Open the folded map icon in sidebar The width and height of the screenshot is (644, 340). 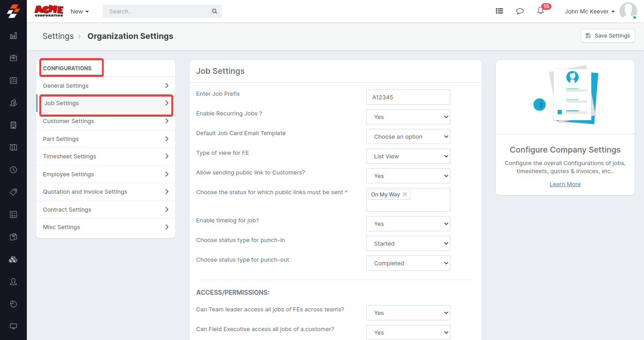point(13,147)
